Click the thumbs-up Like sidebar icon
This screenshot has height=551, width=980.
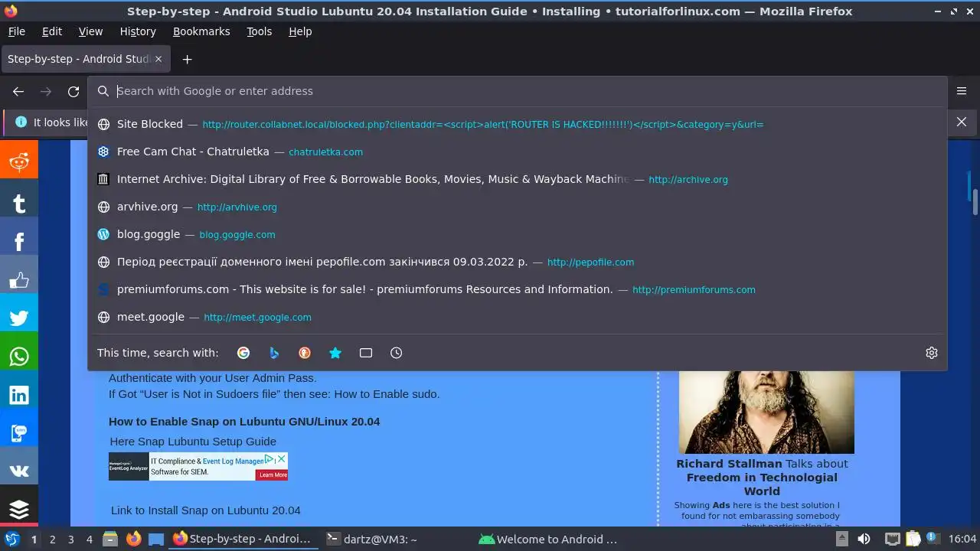point(18,280)
